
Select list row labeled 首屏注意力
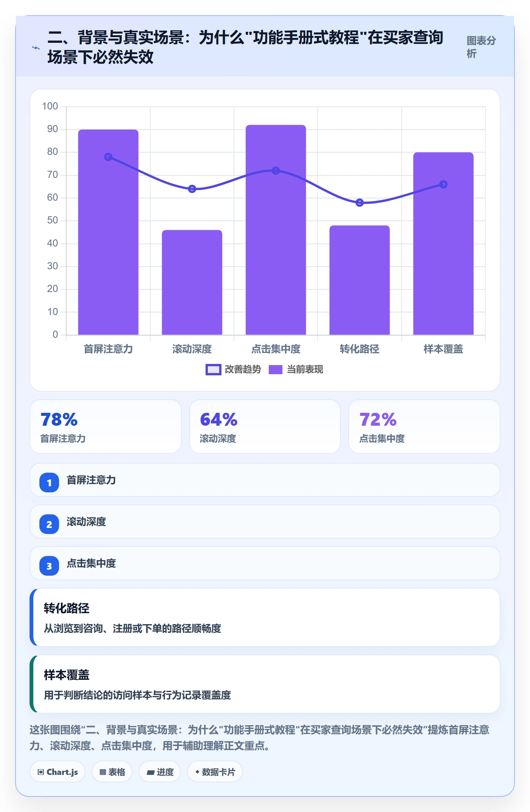(x=265, y=480)
